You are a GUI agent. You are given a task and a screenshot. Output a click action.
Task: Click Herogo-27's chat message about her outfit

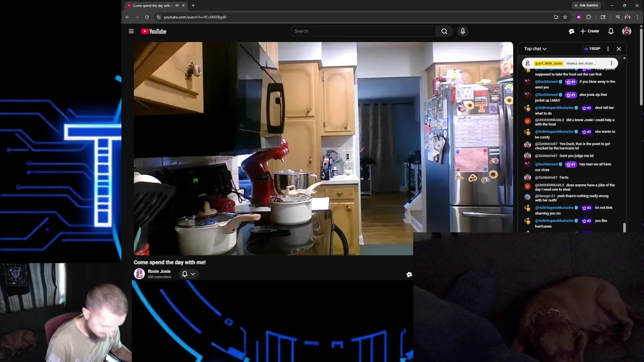(x=571, y=199)
